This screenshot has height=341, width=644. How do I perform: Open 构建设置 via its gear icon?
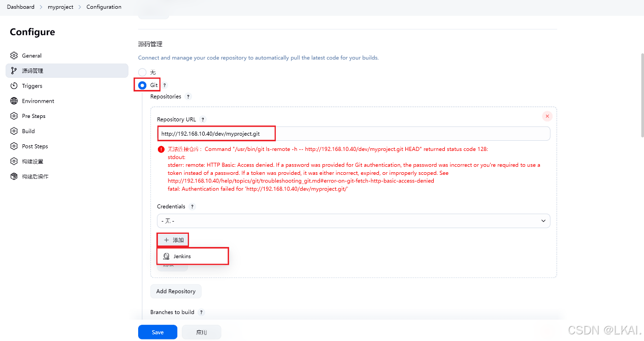point(14,161)
